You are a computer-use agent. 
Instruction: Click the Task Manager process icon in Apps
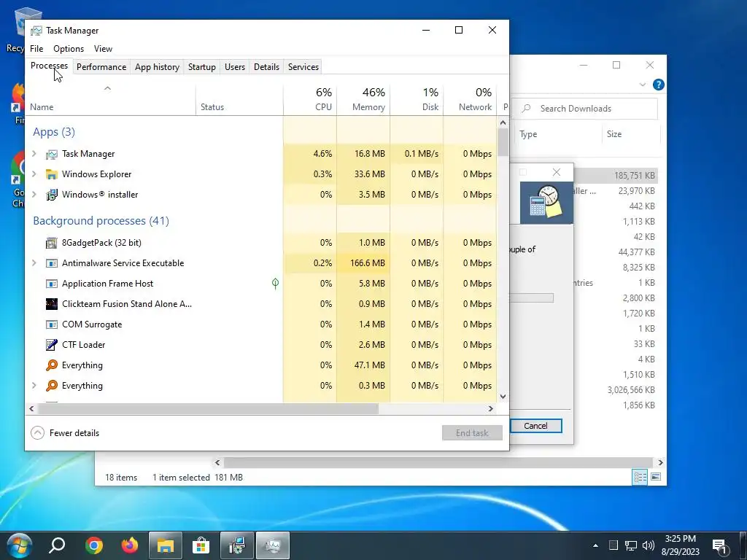pyautogui.click(x=52, y=154)
